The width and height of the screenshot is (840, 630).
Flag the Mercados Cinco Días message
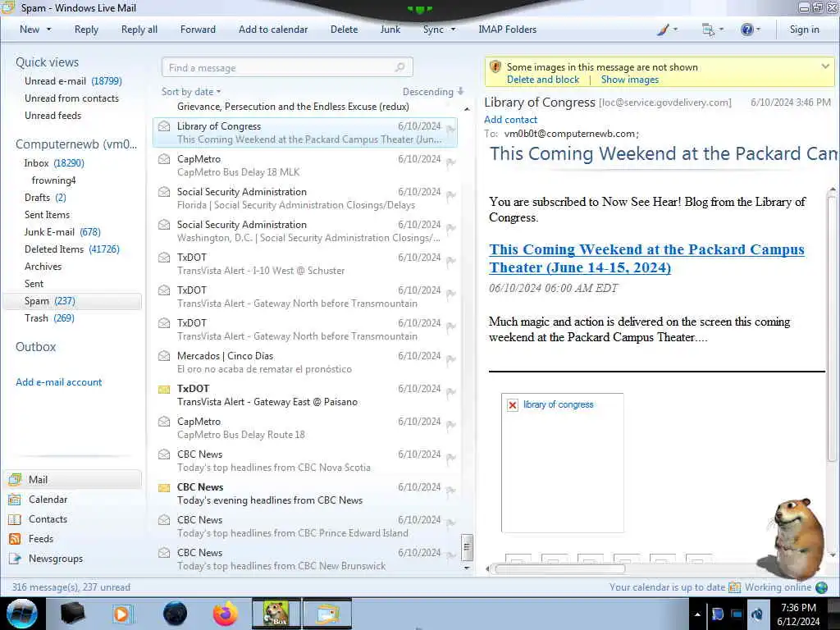(x=450, y=359)
